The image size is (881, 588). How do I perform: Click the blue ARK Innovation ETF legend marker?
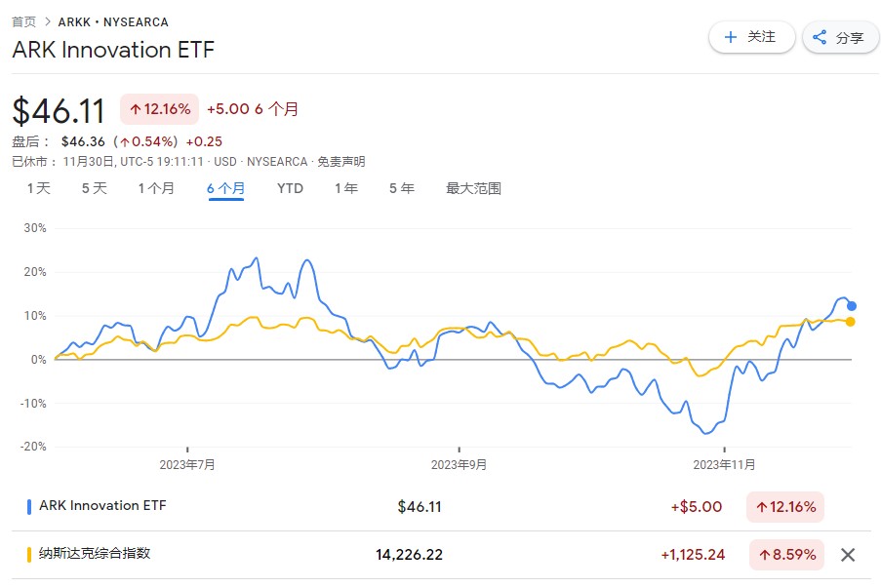[x=29, y=506]
